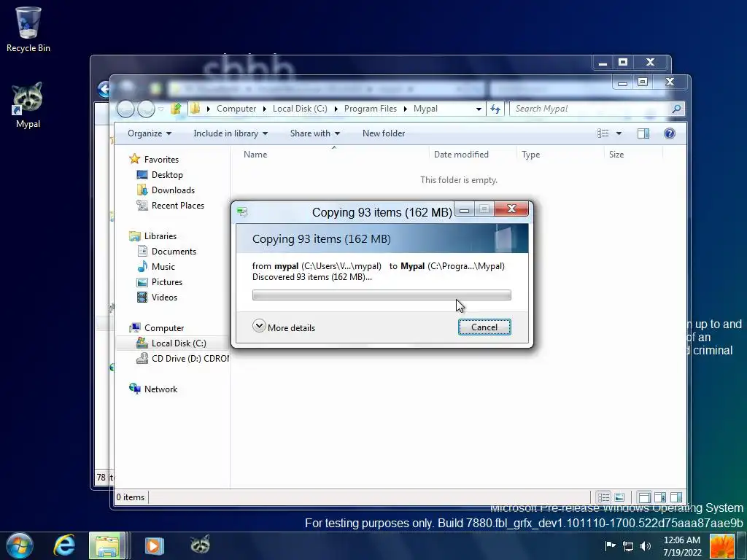Open the Share with menu
This screenshot has width=747, height=560.
[x=315, y=133]
